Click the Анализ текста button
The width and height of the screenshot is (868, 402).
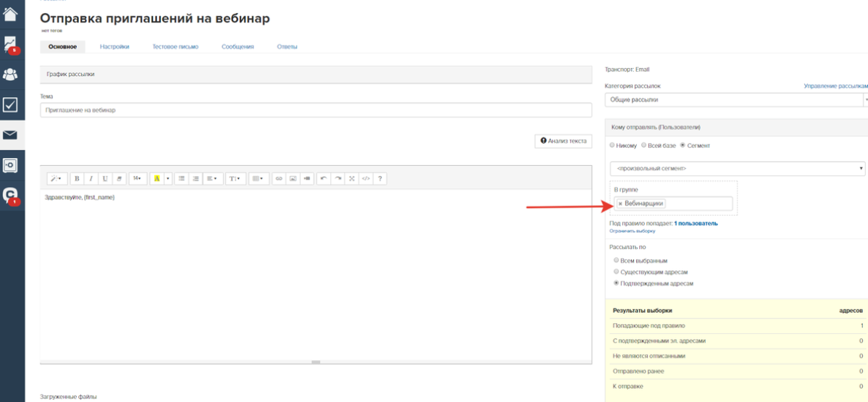(563, 141)
